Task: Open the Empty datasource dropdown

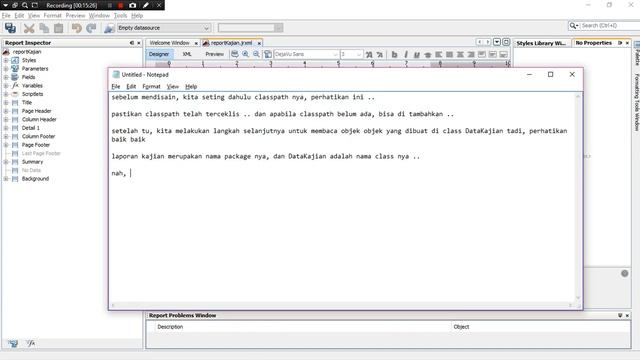Action: pyautogui.click(x=164, y=28)
